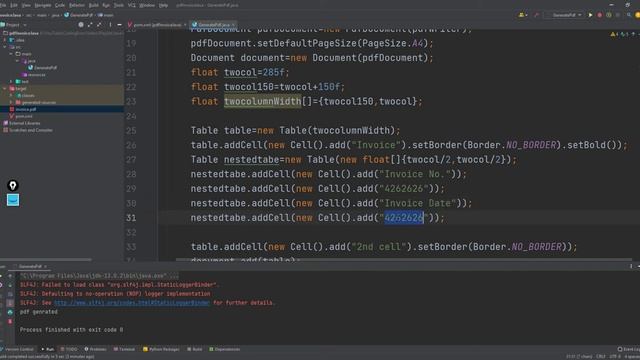Screen dimensions: 640x360
Task: Open the VCS menu
Action: coord(131,5)
